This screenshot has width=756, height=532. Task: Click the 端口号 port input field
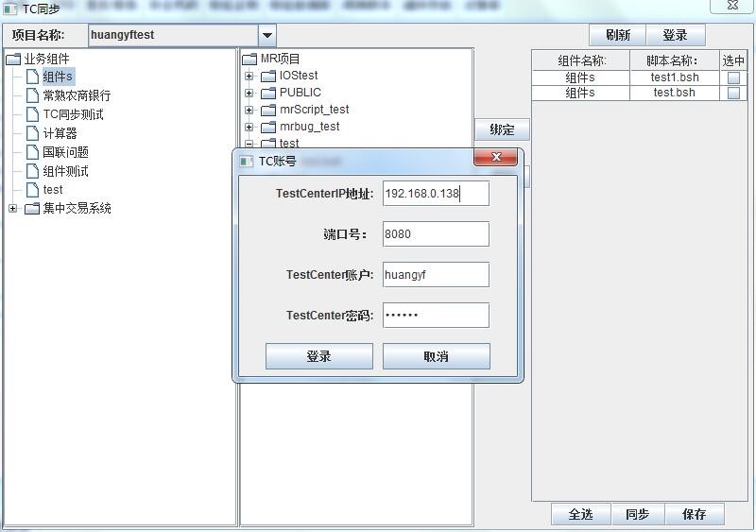pyautogui.click(x=436, y=234)
